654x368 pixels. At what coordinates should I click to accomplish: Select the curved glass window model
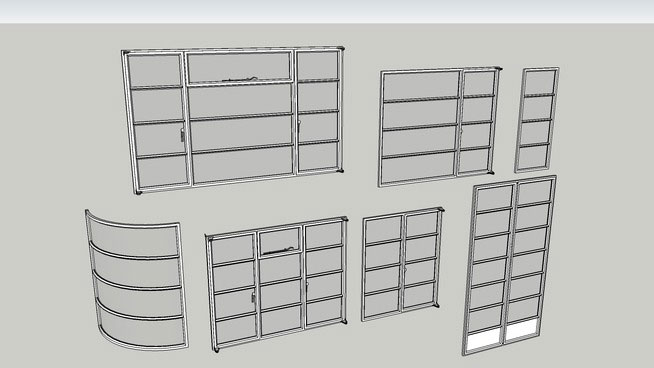click(136, 280)
